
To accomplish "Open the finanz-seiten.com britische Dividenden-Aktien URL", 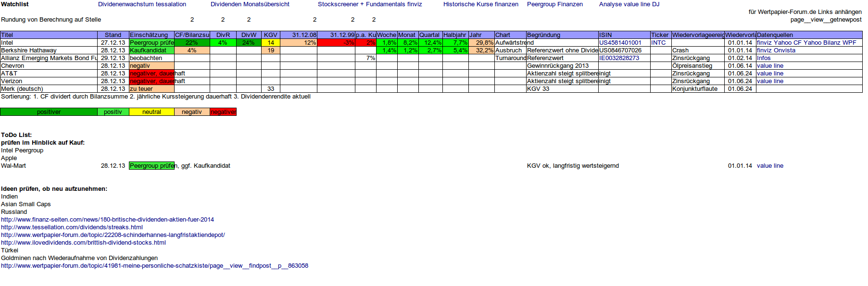I will pos(108,220).
